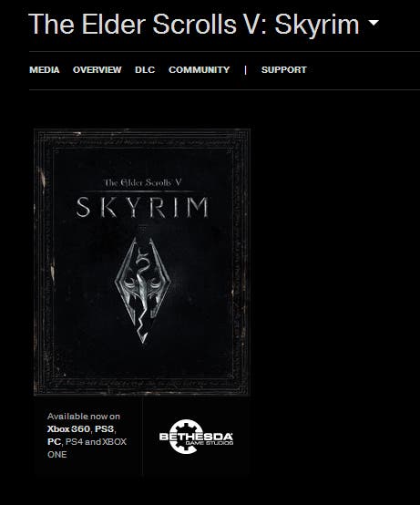Click the vertical separator before SUPPORT
Screen dimensions: 420x505
click(x=246, y=70)
